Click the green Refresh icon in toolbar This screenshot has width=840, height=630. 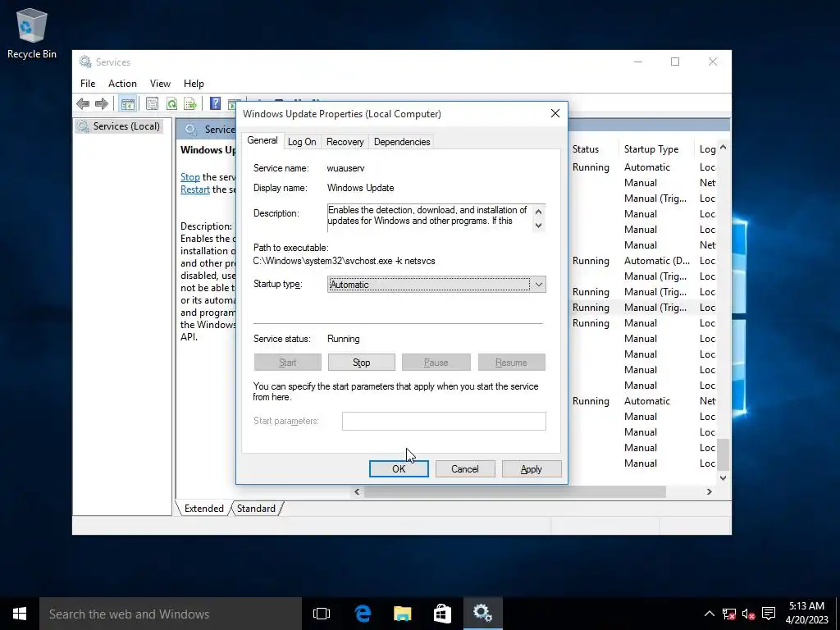pos(171,103)
